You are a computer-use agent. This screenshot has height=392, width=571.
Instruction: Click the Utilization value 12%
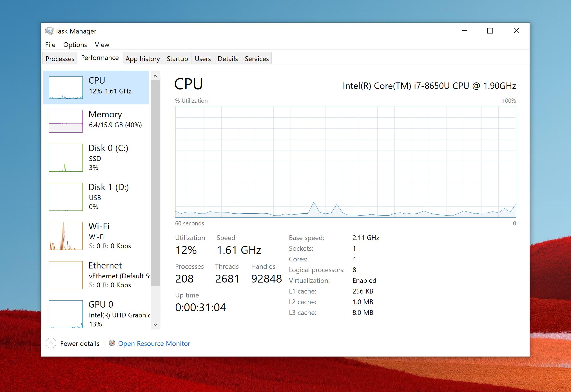point(186,250)
